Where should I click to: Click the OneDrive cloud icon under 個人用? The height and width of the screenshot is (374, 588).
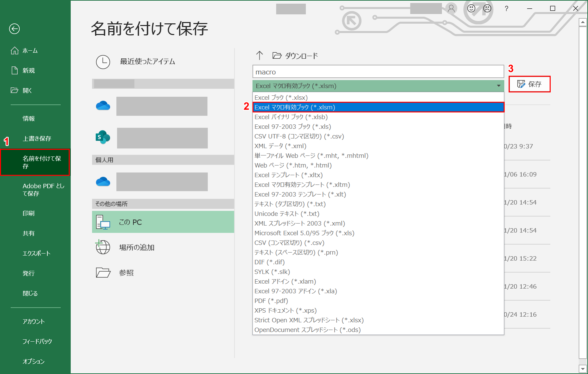[x=103, y=181]
